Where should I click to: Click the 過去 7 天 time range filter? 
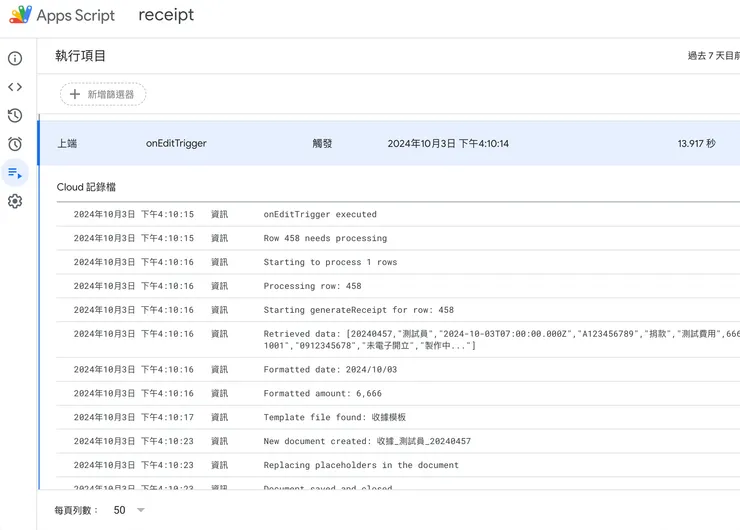(714, 56)
